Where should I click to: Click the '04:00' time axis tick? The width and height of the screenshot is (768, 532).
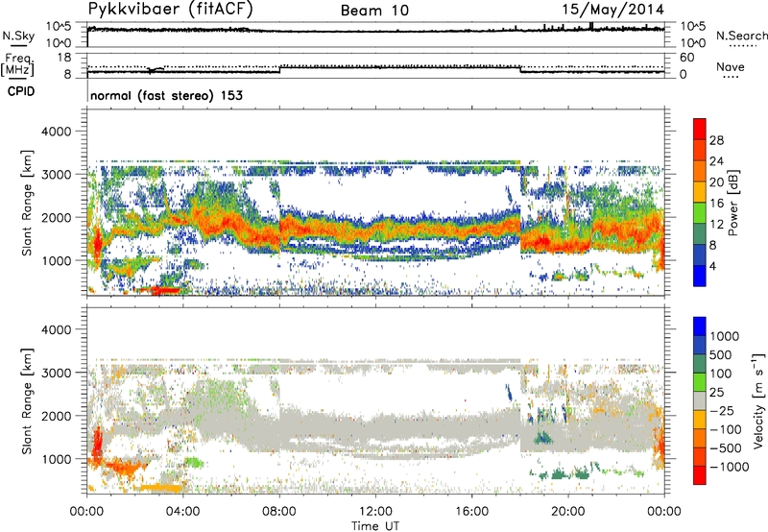coord(183,512)
